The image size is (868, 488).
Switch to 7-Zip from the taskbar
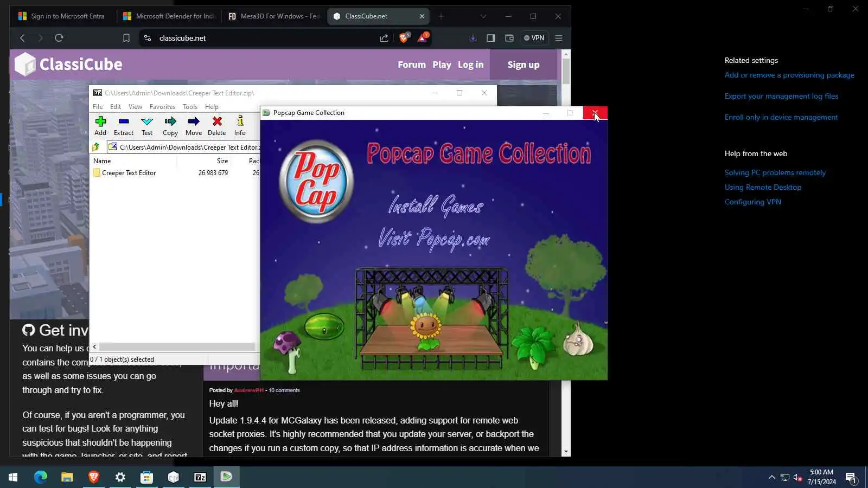[x=200, y=477]
